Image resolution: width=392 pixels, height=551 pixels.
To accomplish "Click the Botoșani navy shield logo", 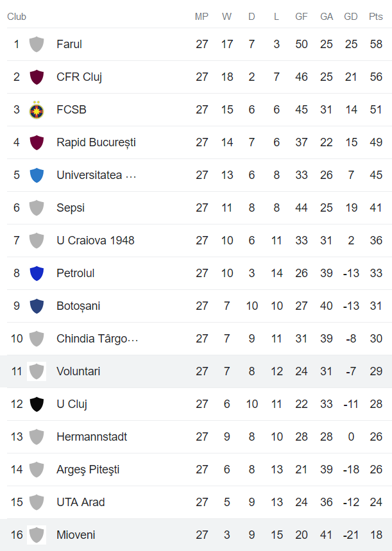I will click(37, 306).
